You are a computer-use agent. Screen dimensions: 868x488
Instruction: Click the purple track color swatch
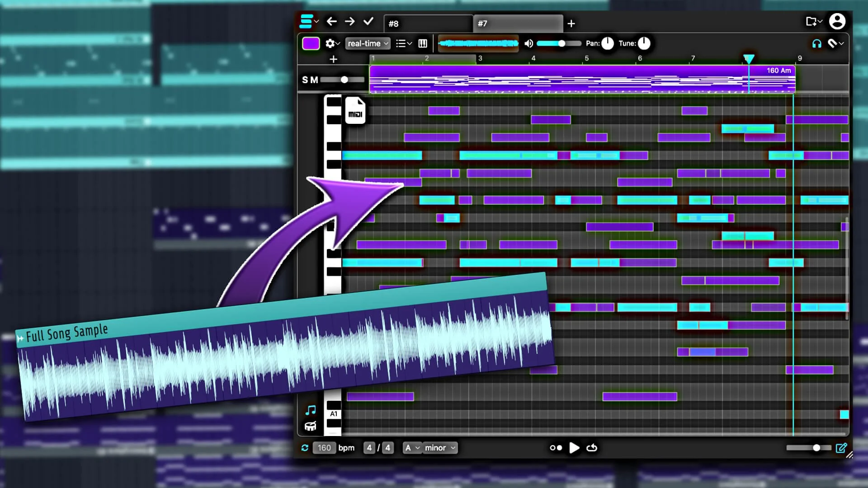click(311, 43)
